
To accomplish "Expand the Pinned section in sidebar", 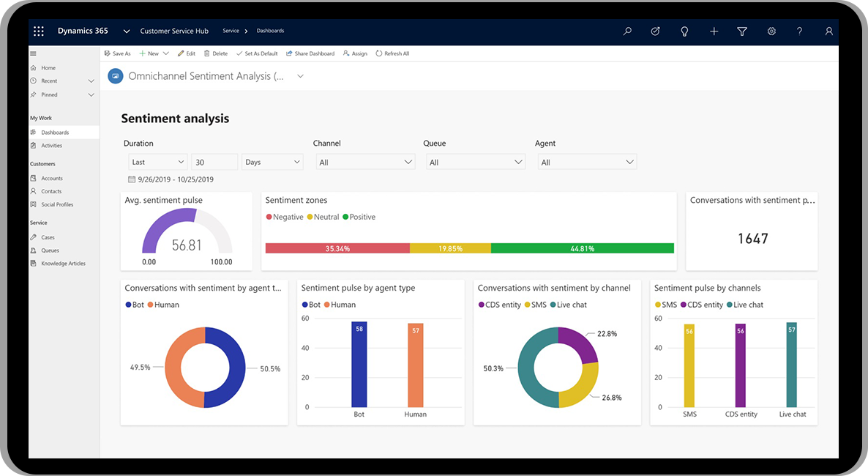I will (91, 94).
